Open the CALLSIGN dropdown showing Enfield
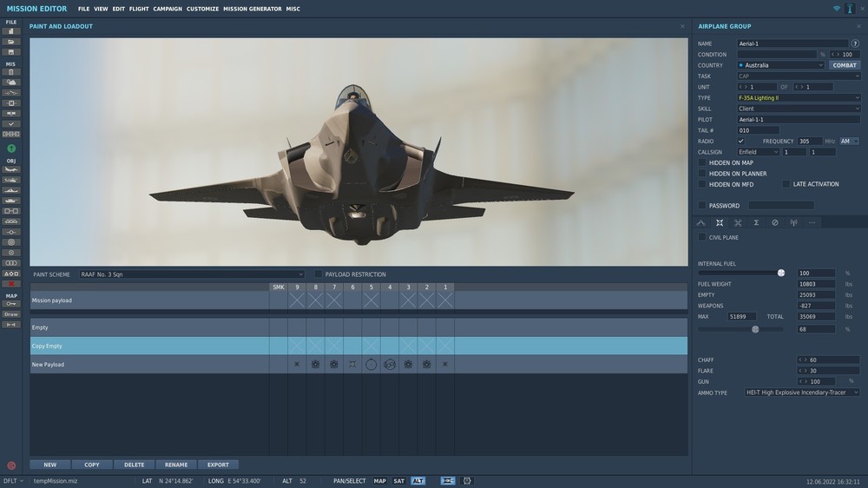 click(759, 152)
